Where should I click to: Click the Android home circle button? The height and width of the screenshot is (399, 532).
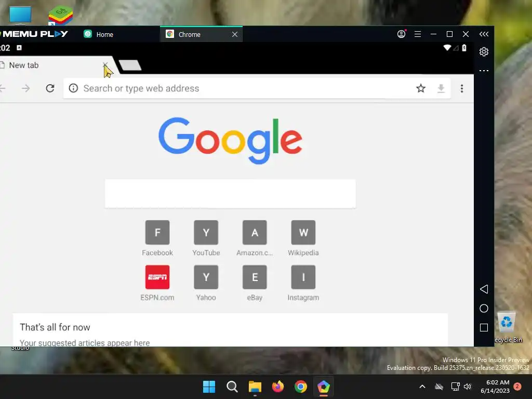484,308
